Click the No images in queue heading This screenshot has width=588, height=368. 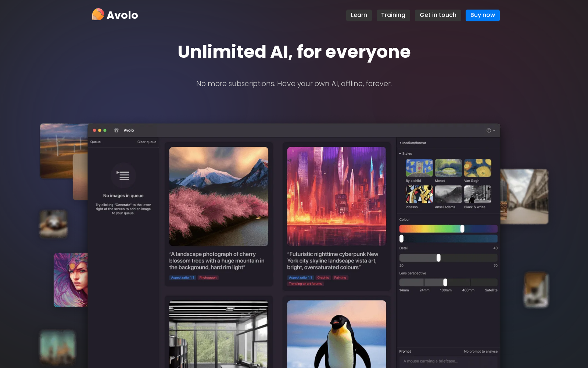(x=123, y=196)
